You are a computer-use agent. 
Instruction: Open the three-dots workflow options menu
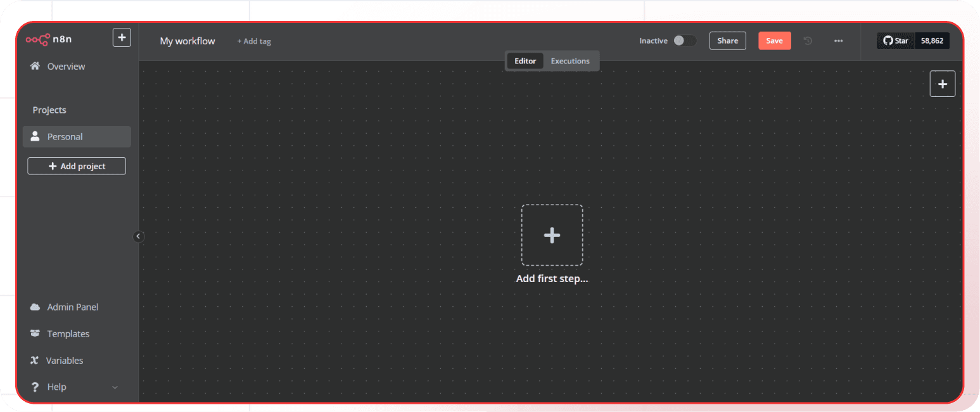coord(838,41)
